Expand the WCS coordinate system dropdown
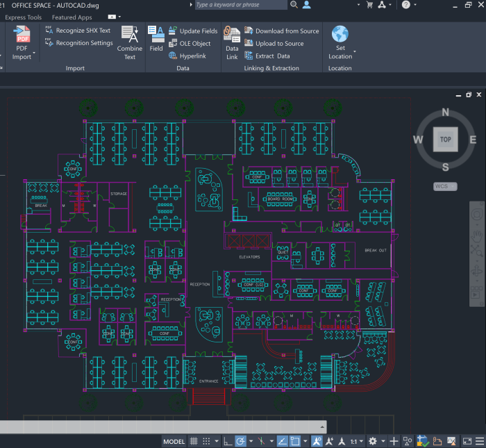 (x=445, y=186)
